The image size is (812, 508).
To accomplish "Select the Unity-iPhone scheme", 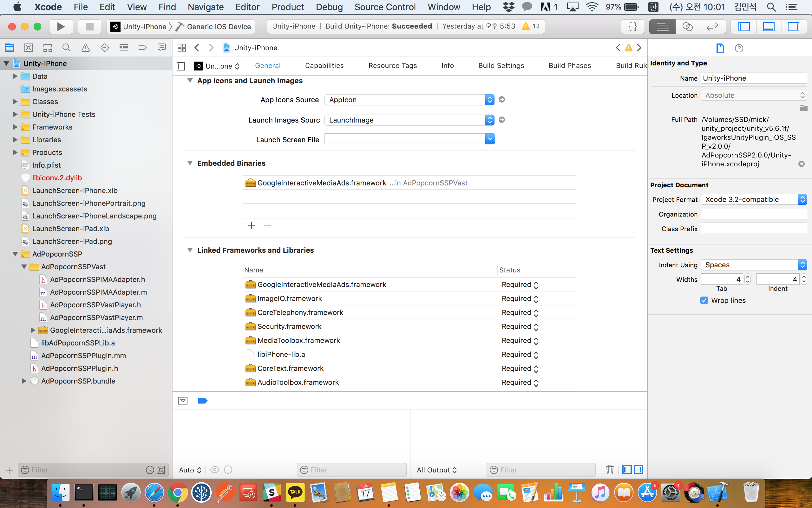I will coord(139,27).
